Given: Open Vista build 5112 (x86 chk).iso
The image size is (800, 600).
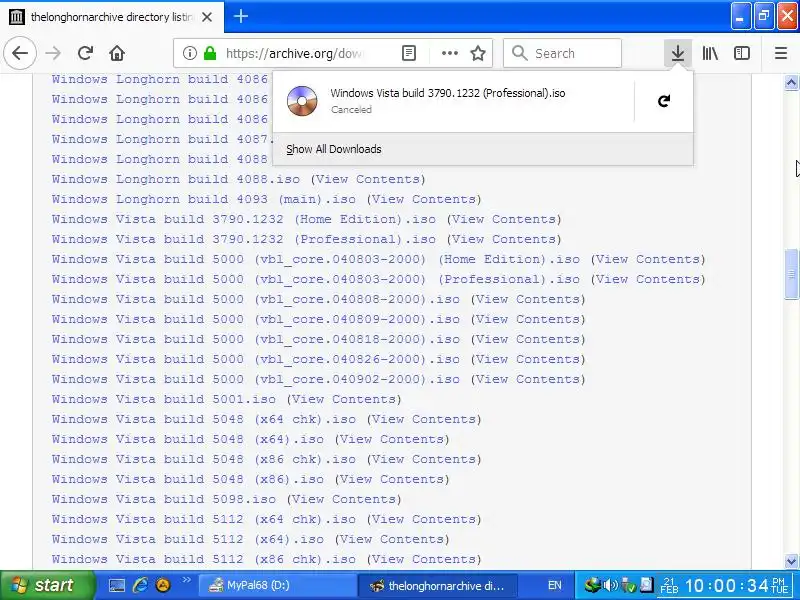Looking at the screenshot, I should (x=204, y=559).
